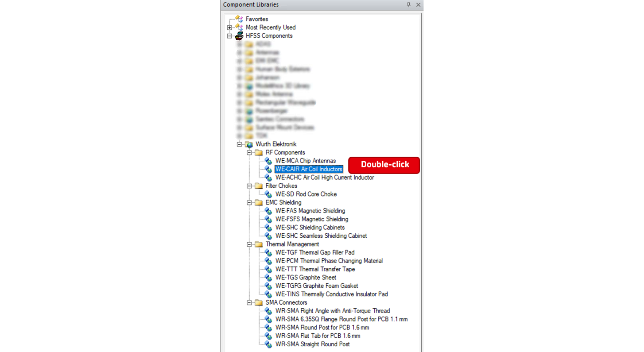Select WE-ACHC Air Coil High Current Inductor
Viewport: 644px width, 352px height.
pos(324,178)
